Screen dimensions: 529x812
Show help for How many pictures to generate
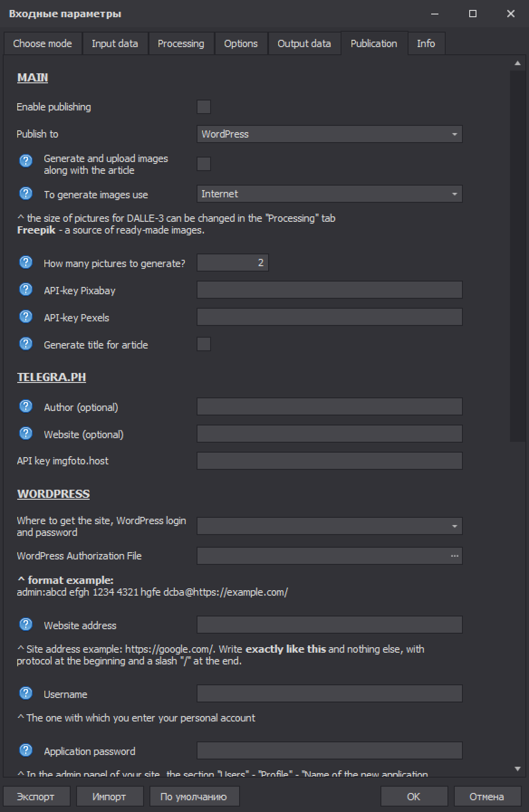pyautogui.click(x=26, y=263)
